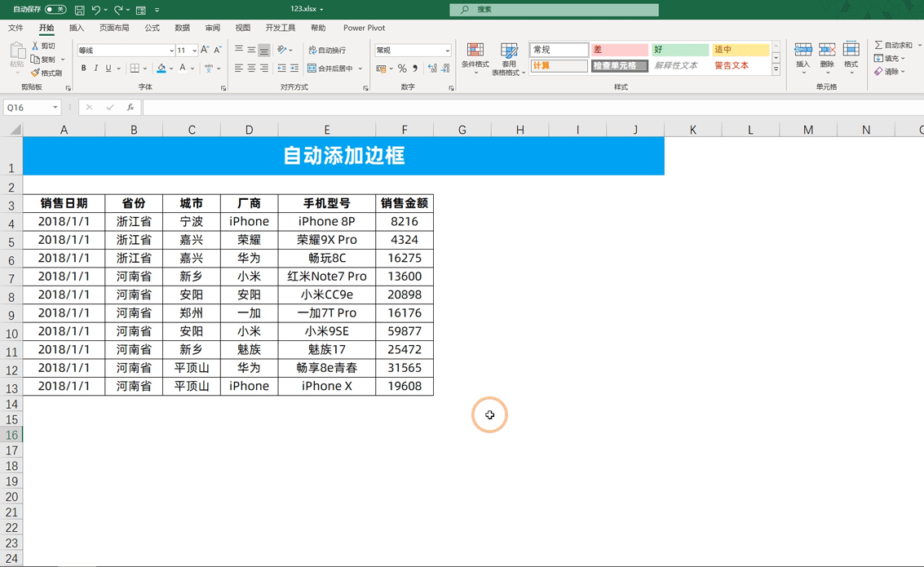Click the accounting number format icon
Viewport: 924px width, 567px height.
(x=382, y=69)
